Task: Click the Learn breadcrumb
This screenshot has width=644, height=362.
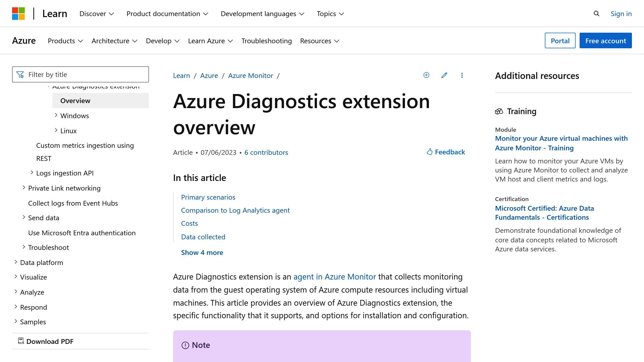Action: pyautogui.click(x=181, y=75)
